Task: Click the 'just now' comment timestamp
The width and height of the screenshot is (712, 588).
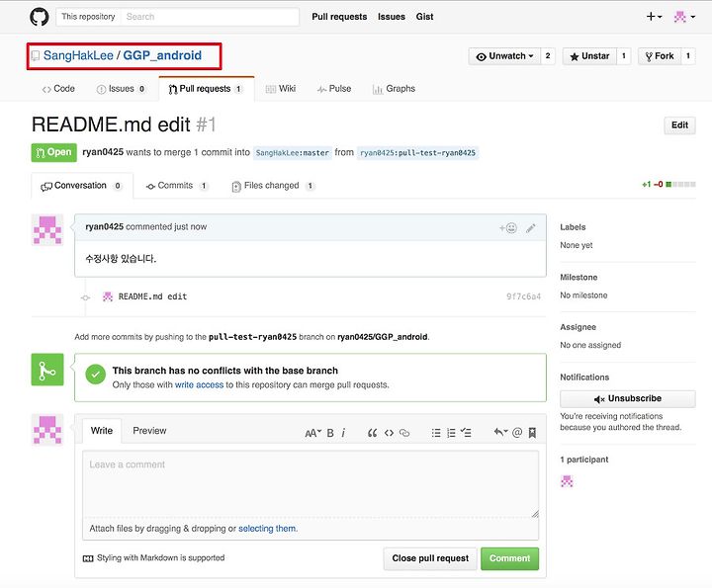Action: pos(190,226)
